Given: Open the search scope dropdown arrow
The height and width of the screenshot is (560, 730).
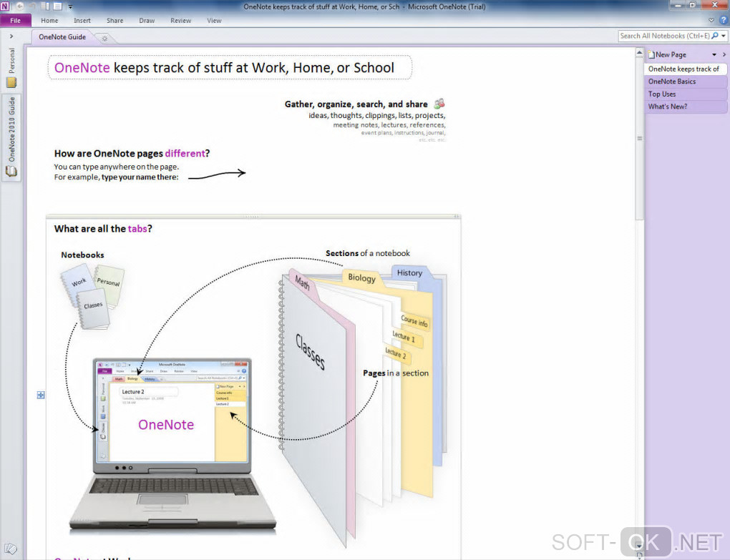Looking at the screenshot, I should pos(724,36).
